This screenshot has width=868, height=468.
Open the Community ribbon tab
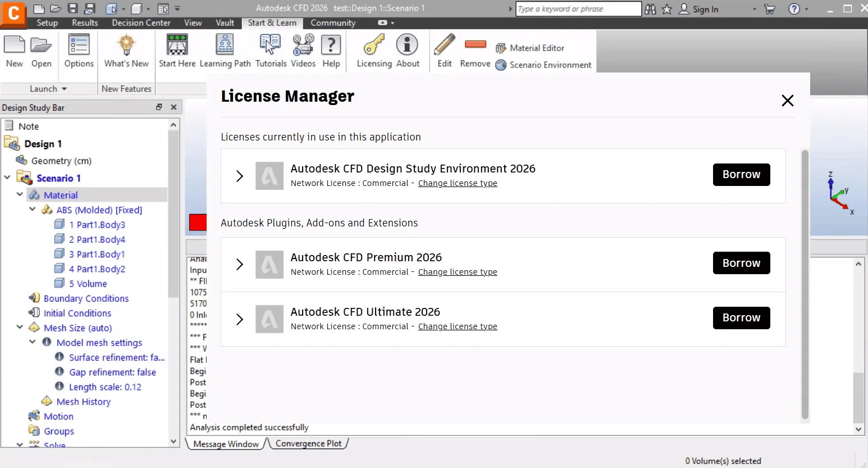[333, 23]
